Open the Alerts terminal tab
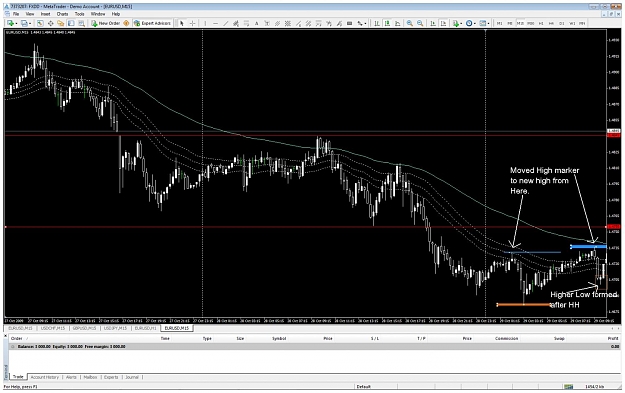 coord(71,377)
